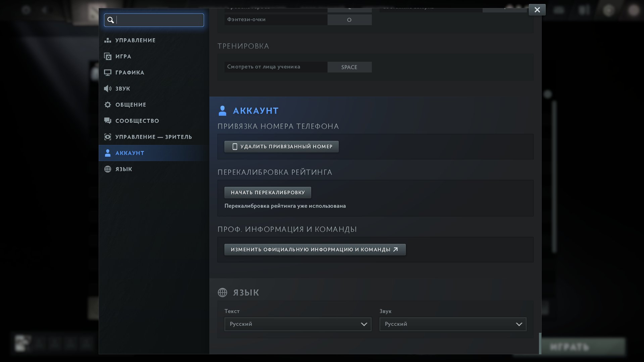Click the Игра icon in sidebar
The image size is (644, 362).
107,56
